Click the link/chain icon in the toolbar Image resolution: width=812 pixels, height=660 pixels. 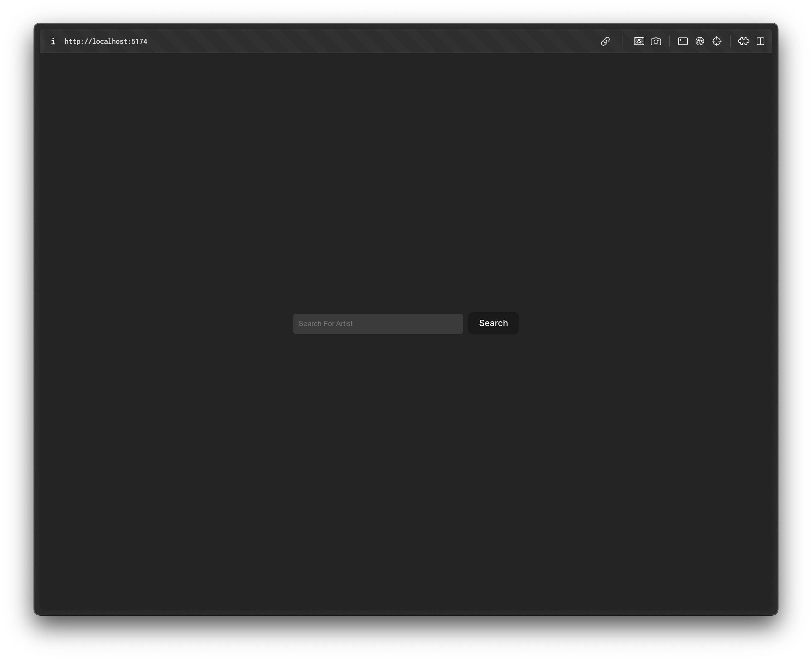pyautogui.click(x=606, y=41)
